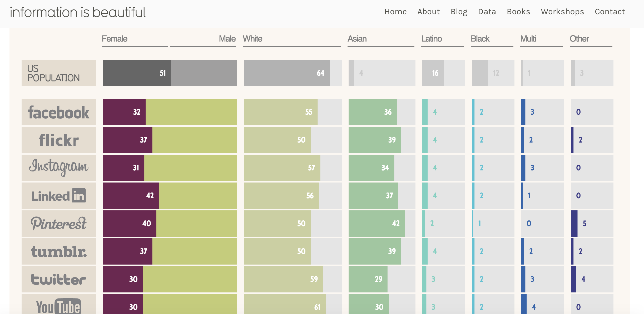
Task: Click the Pinterest logo label
Action: pos(59,224)
